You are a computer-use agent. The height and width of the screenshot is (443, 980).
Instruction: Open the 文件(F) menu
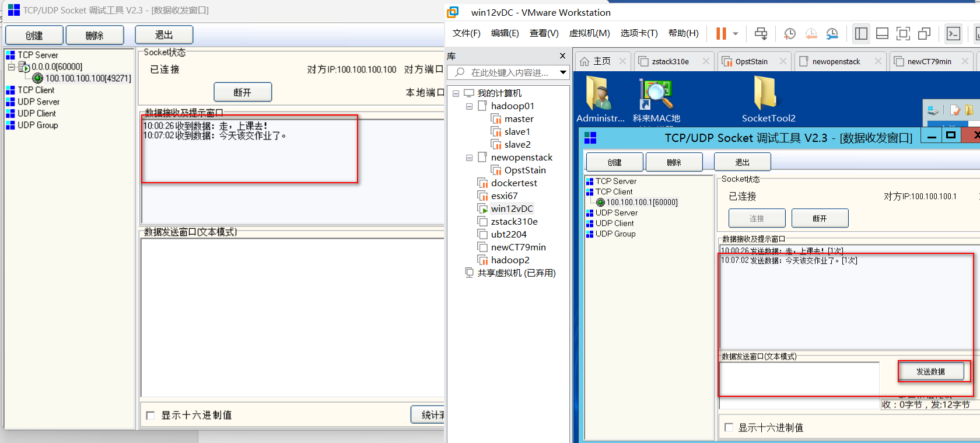[467, 33]
